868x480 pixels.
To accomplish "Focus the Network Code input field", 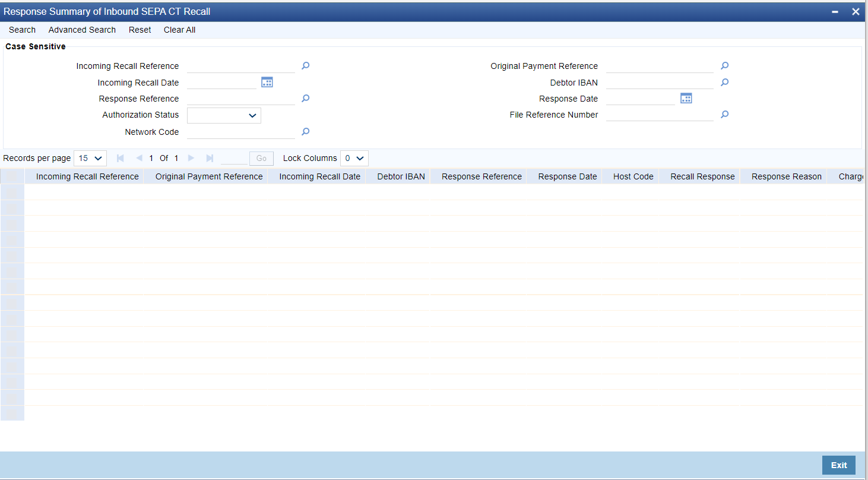I will point(241,132).
